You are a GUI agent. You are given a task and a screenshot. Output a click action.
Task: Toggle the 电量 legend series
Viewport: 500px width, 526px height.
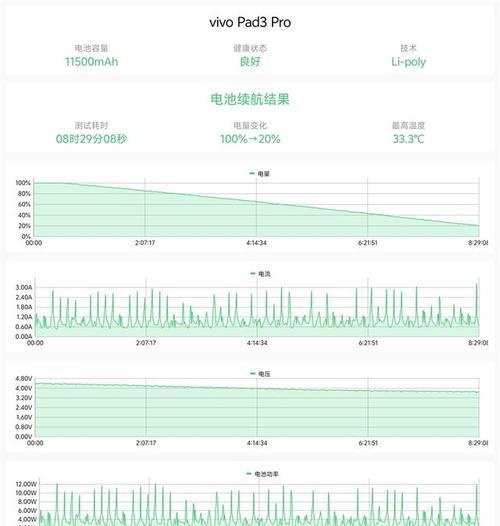pyautogui.click(x=259, y=173)
